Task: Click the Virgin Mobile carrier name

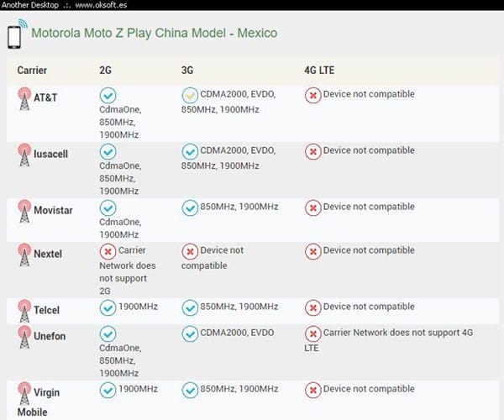Action: (50, 402)
